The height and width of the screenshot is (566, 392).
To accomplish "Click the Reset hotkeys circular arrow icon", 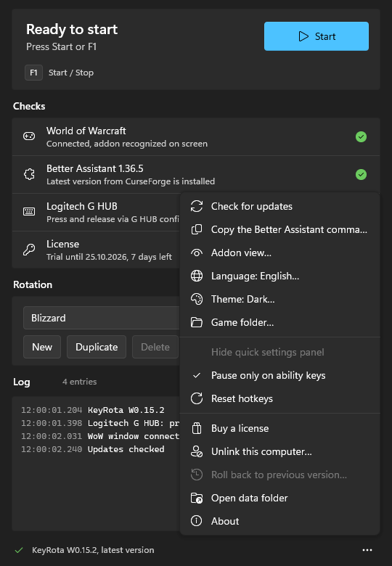I will pyautogui.click(x=196, y=398).
